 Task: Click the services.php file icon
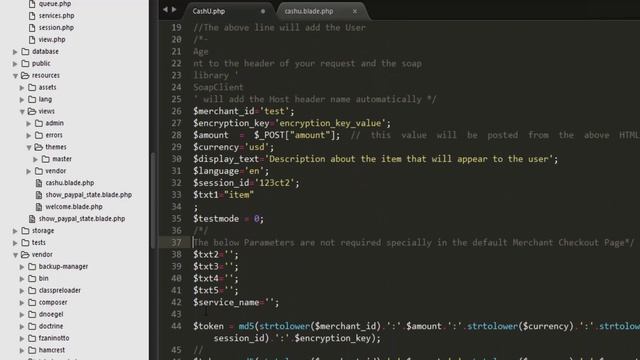coord(32,16)
